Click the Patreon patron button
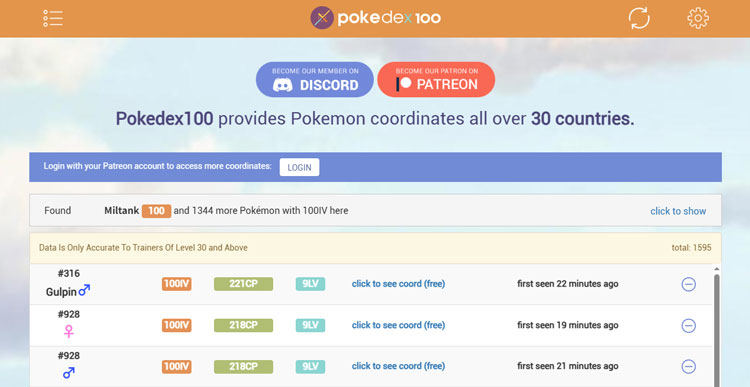The height and width of the screenshot is (387, 750). [436, 79]
